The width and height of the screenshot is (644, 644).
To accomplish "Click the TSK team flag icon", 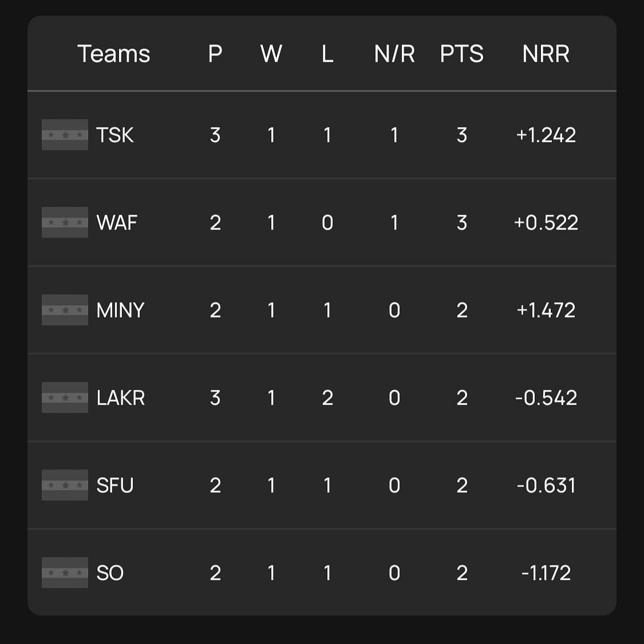I will pyautogui.click(x=65, y=135).
